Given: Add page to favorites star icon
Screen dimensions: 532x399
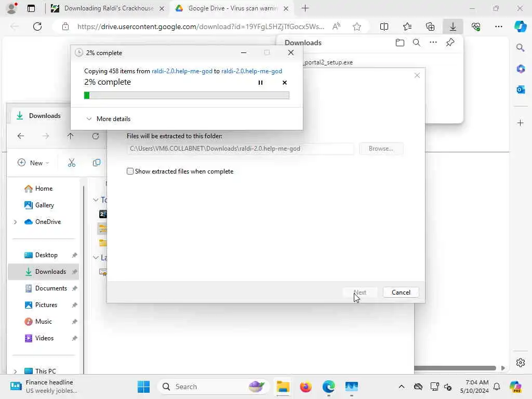Looking at the screenshot, I should pyautogui.click(x=356, y=26).
